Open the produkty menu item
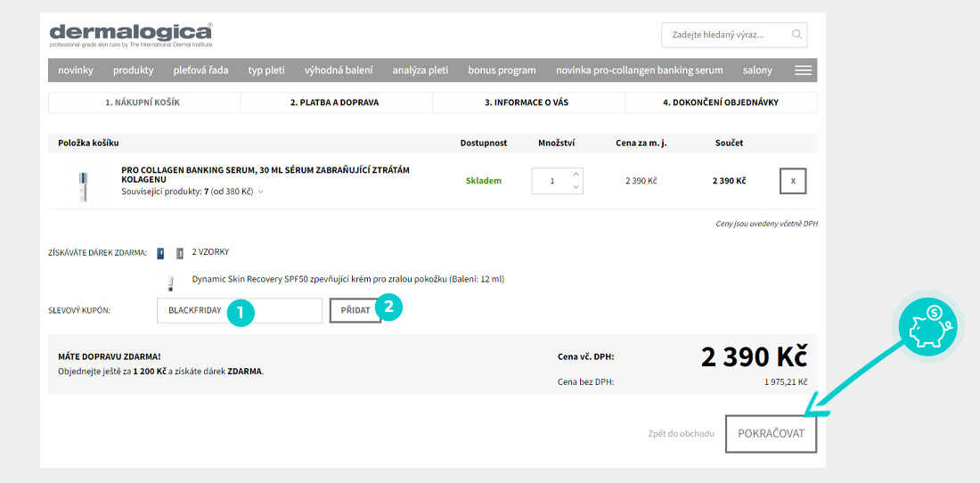 [x=133, y=70]
